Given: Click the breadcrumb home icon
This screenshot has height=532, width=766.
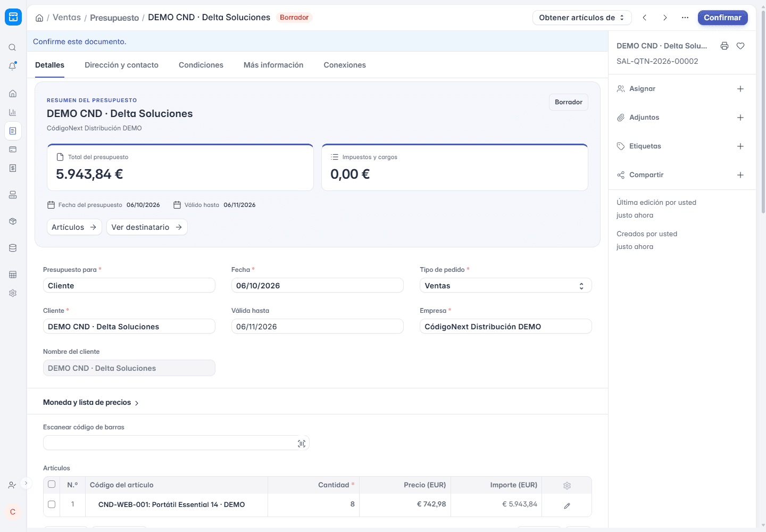Looking at the screenshot, I should click(x=39, y=18).
